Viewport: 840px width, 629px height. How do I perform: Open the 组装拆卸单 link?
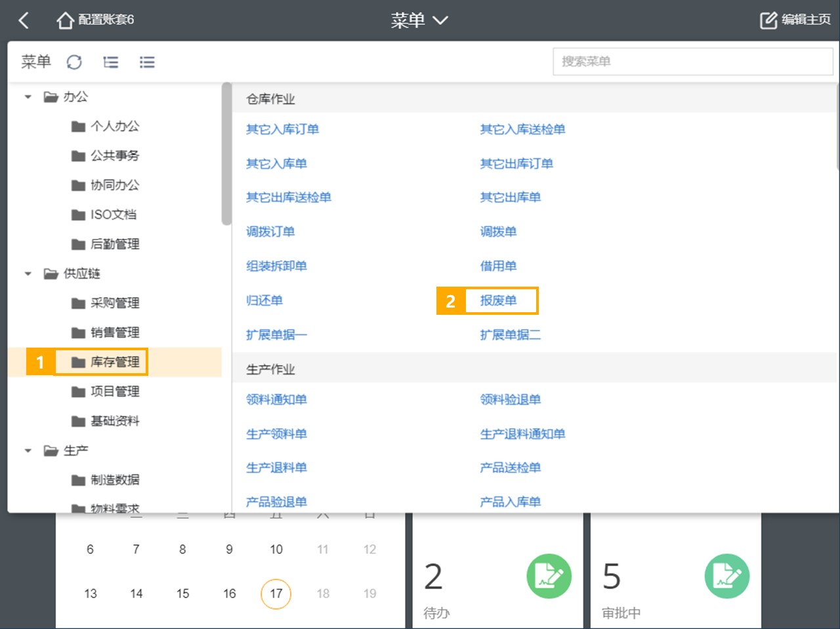pos(276,266)
